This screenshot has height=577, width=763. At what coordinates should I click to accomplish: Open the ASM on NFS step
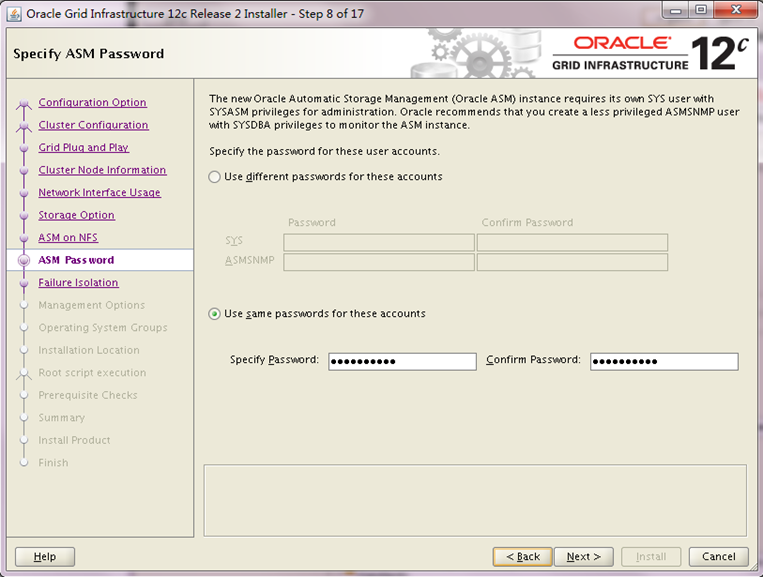tap(68, 237)
